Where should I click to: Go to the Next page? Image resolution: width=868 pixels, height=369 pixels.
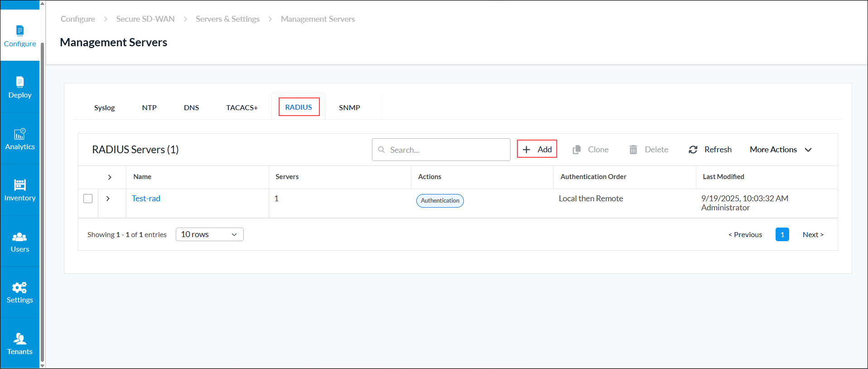pos(813,234)
